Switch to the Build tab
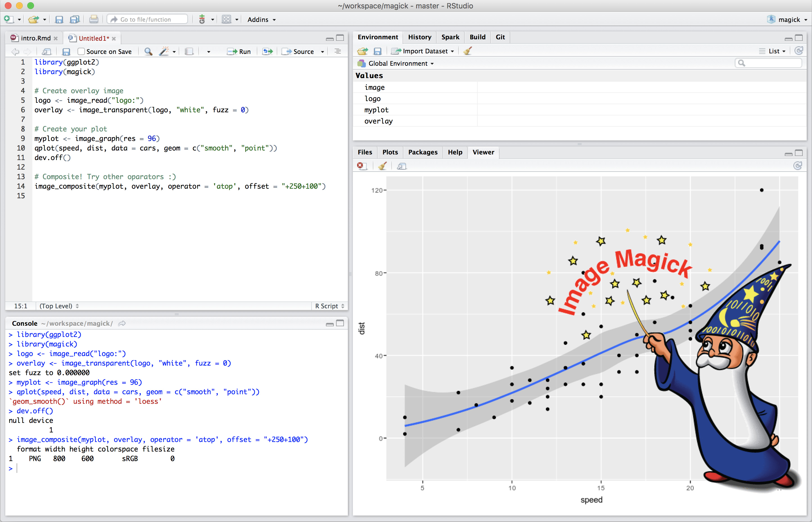 [477, 37]
